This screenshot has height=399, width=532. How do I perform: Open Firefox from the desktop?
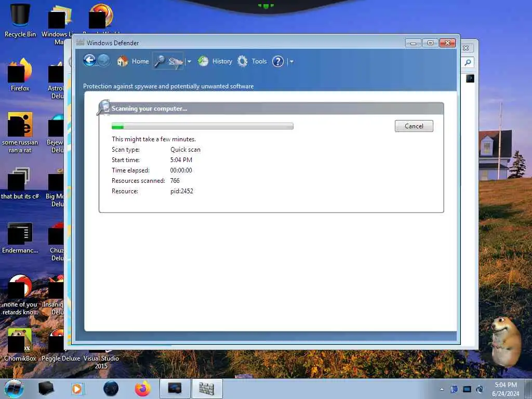[x=20, y=75]
